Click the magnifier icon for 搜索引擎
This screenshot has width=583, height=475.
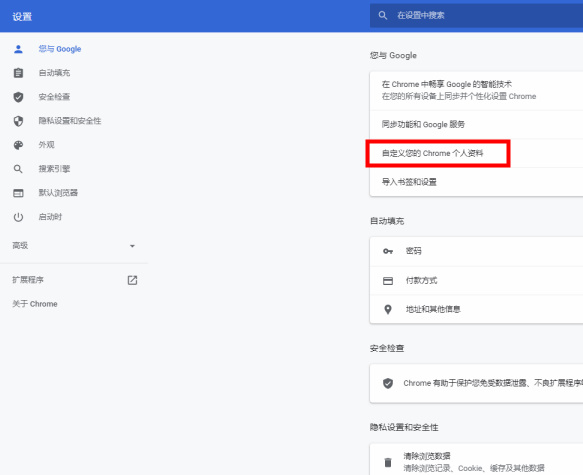[x=18, y=169]
